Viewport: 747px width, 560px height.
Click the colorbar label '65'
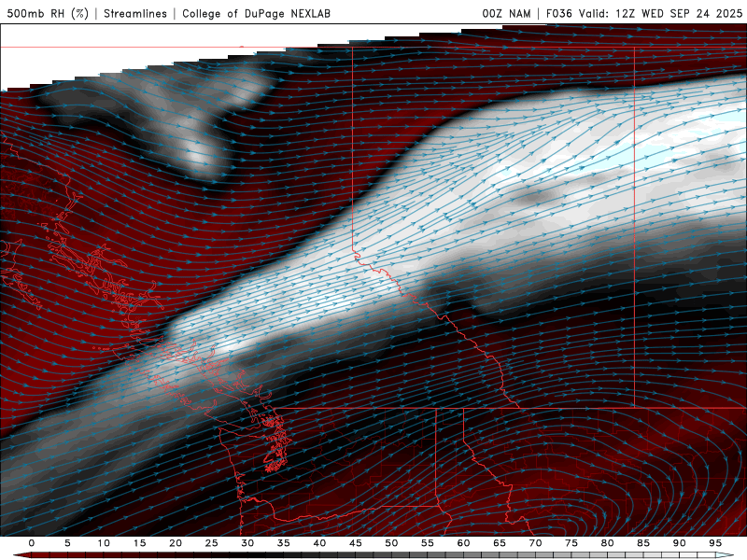[500, 543]
